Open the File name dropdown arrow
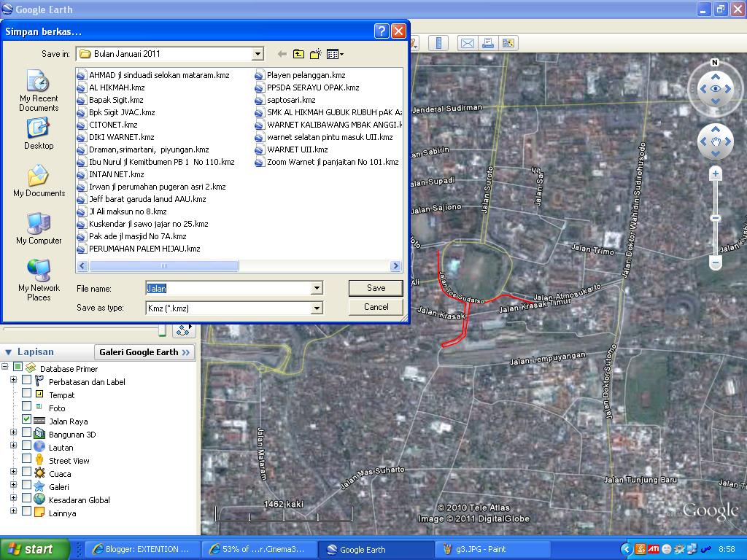This screenshot has height=560, width=747. (317, 288)
